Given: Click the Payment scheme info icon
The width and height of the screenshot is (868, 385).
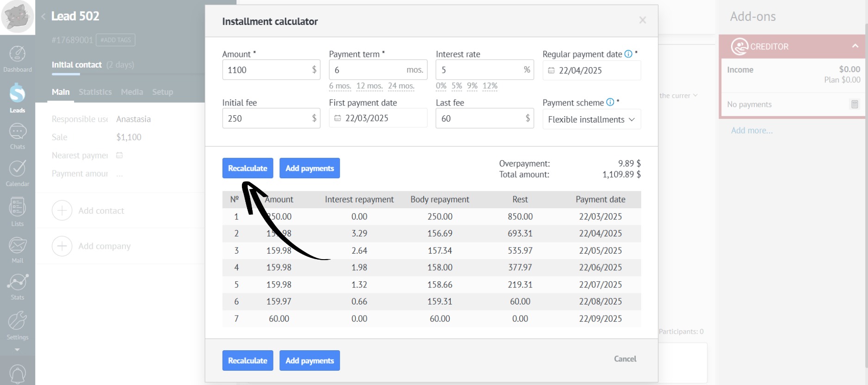Looking at the screenshot, I should pos(610,102).
